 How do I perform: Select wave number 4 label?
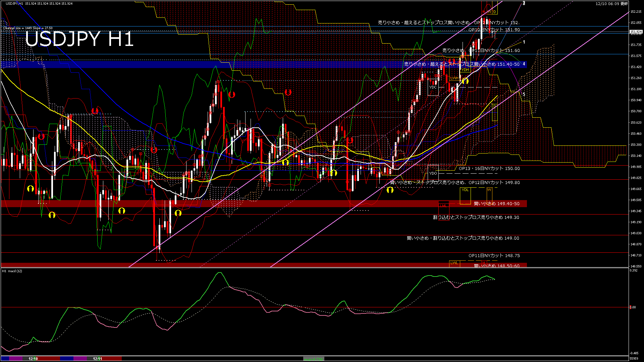point(524,64)
